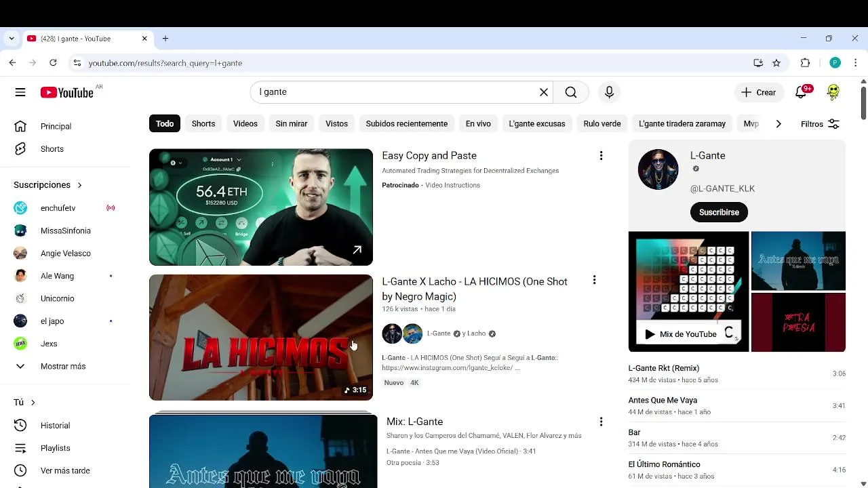The width and height of the screenshot is (868, 488).
Task: Open the Angie Velasco channel
Action: (64, 253)
